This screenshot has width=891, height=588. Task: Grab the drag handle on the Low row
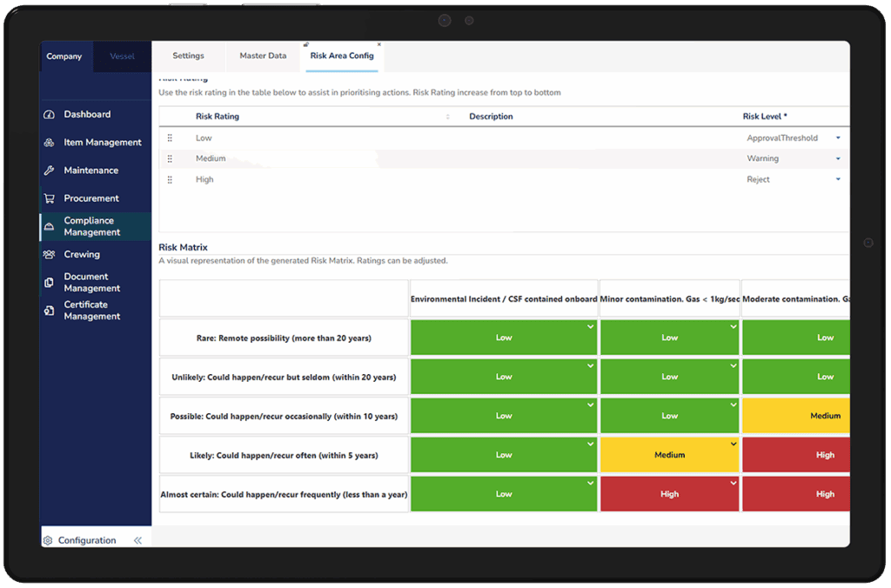(x=170, y=138)
